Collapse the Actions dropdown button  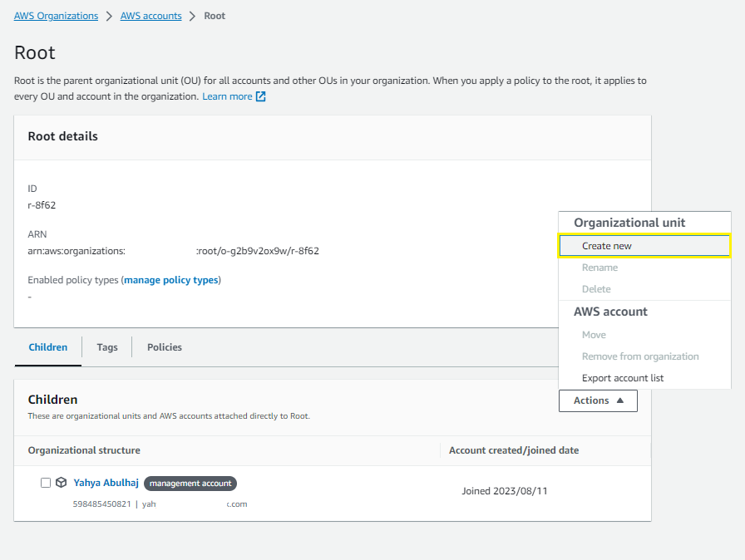[598, 400]
